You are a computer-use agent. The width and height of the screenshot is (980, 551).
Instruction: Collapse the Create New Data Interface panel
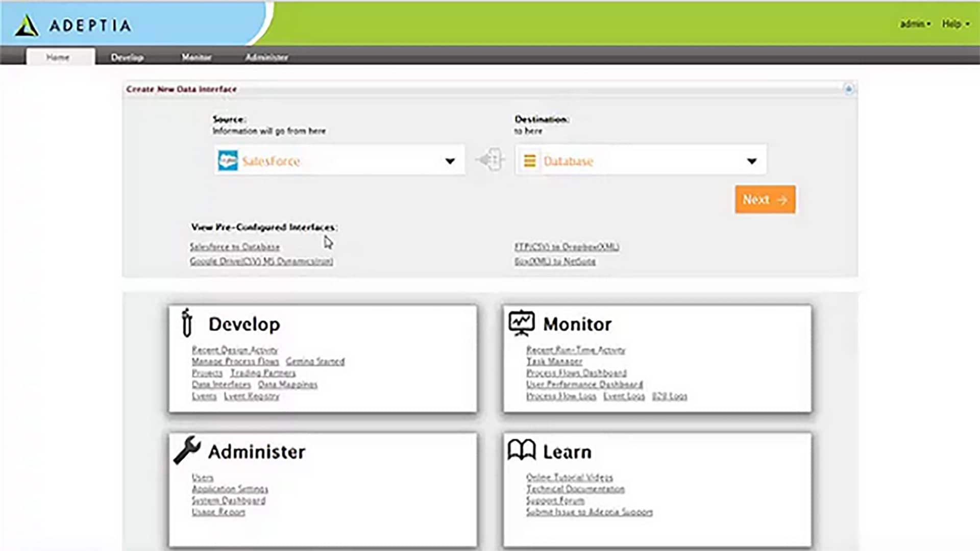point(848,89)
